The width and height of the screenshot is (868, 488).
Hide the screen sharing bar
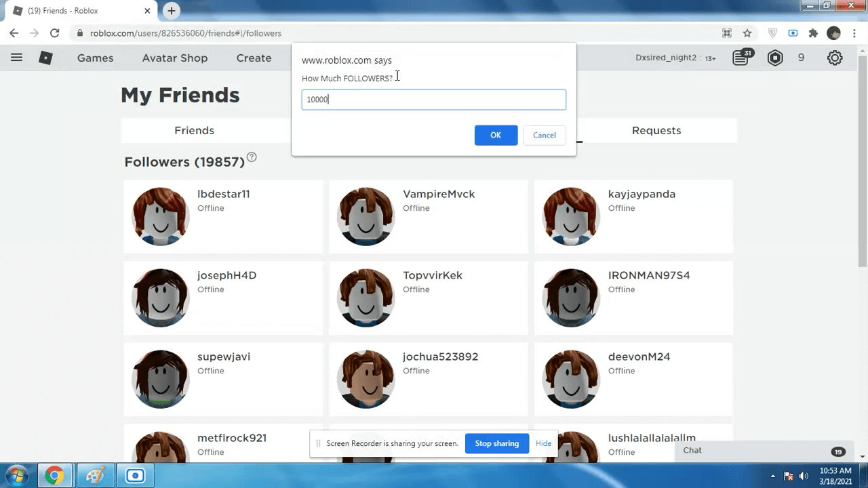(543, 443)
